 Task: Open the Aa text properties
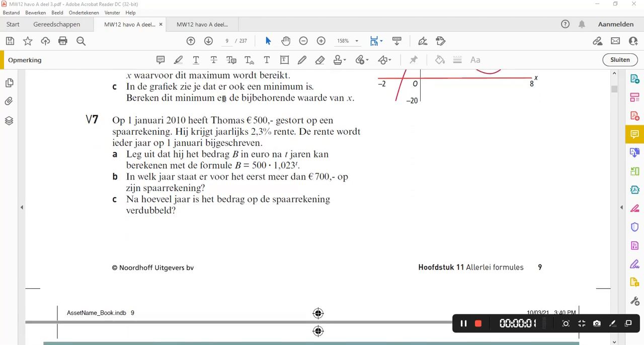[475, 60]
